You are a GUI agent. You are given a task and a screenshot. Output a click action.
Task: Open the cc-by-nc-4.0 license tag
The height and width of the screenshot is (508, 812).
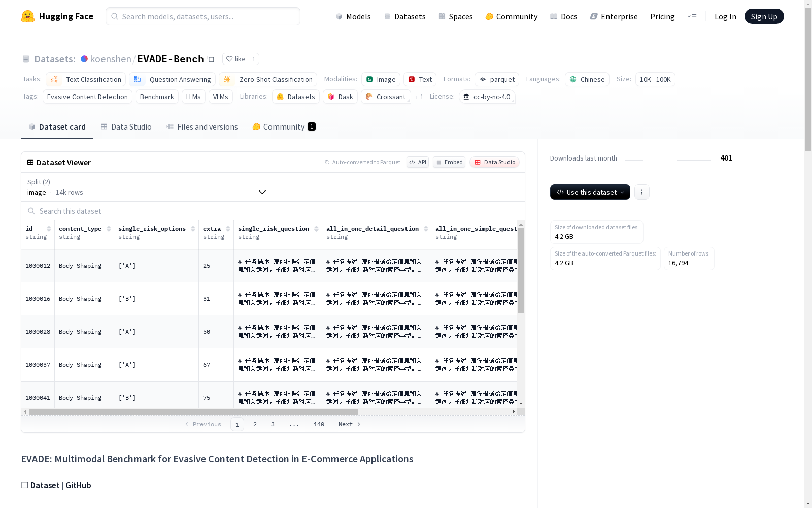click(487, 97)
